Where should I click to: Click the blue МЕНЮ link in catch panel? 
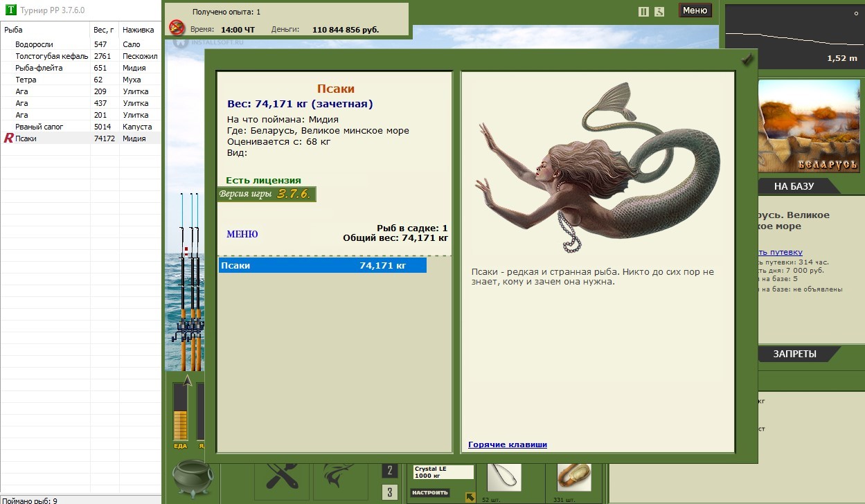(242, 234)
